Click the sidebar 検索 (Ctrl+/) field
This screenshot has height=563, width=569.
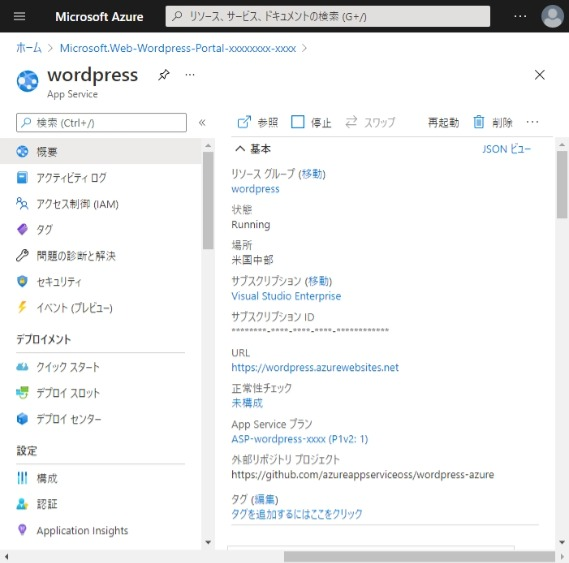(x=101, y=123)
